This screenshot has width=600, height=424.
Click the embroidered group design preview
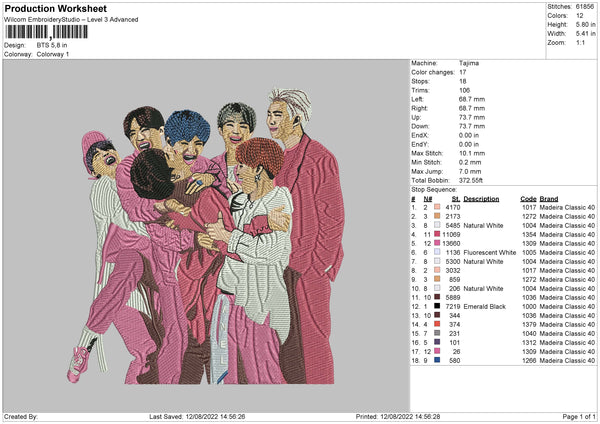pos(206,236)
